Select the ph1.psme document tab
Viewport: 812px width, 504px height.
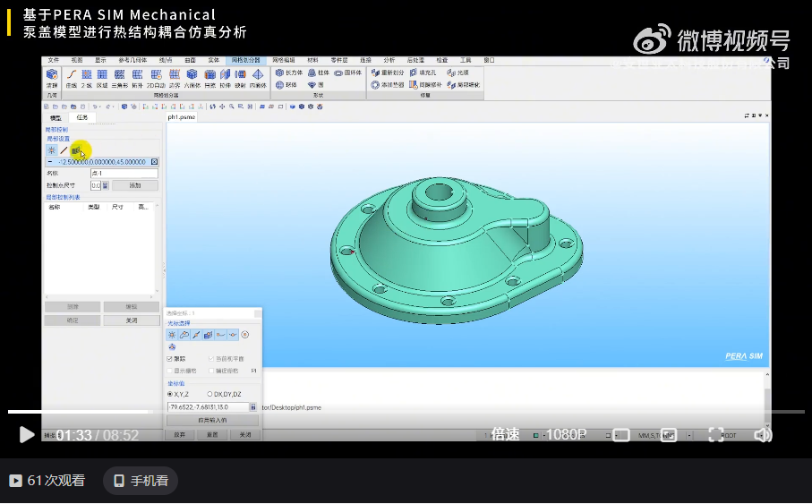pyautogui.click(x=181, y=117)
